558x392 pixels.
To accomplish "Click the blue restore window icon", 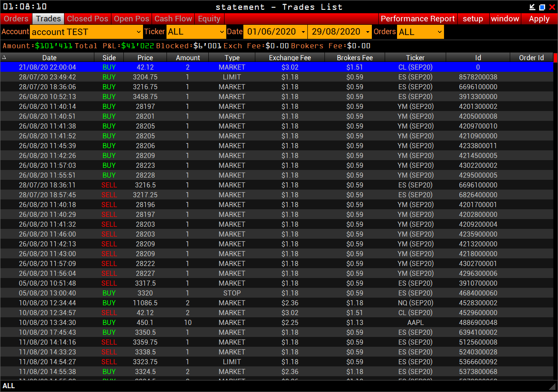I will click(542, 7).
